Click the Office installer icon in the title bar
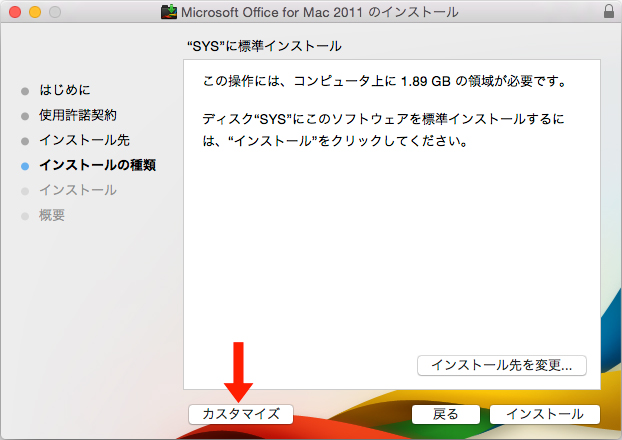The image size is (622, 440). coord(169,12)
